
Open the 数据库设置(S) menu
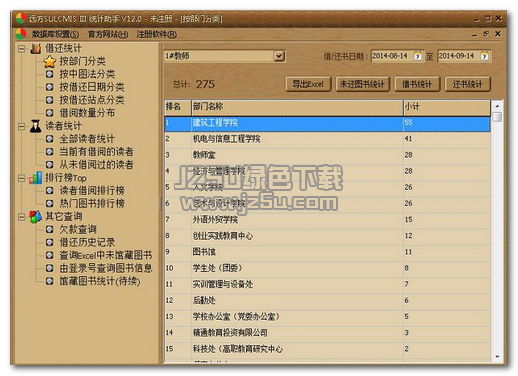tap(55, 34)
